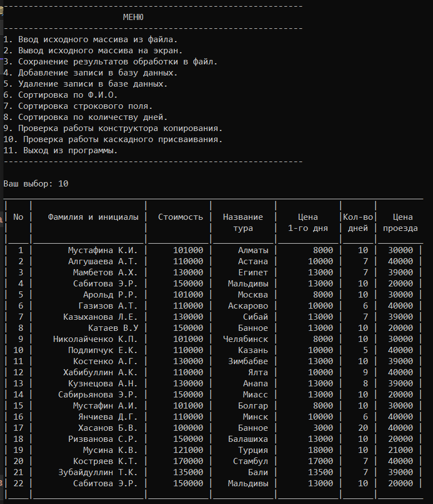
Task: Click name "Зубайдуллин Т.К."
Action: click(98, 472)
